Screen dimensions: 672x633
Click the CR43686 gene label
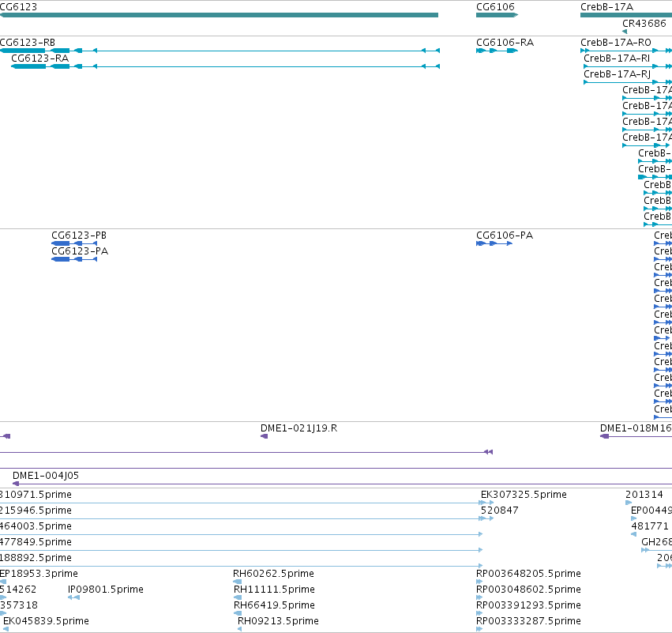click(x=644, y=24)
